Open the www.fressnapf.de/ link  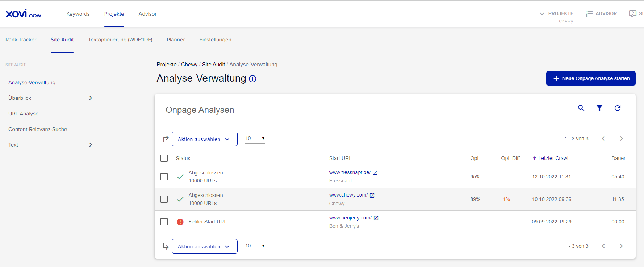(x=350, y=173)
